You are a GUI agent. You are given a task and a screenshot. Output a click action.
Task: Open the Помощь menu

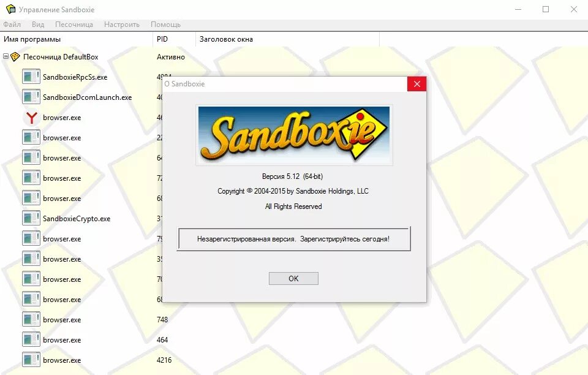[x=166, y=25]
